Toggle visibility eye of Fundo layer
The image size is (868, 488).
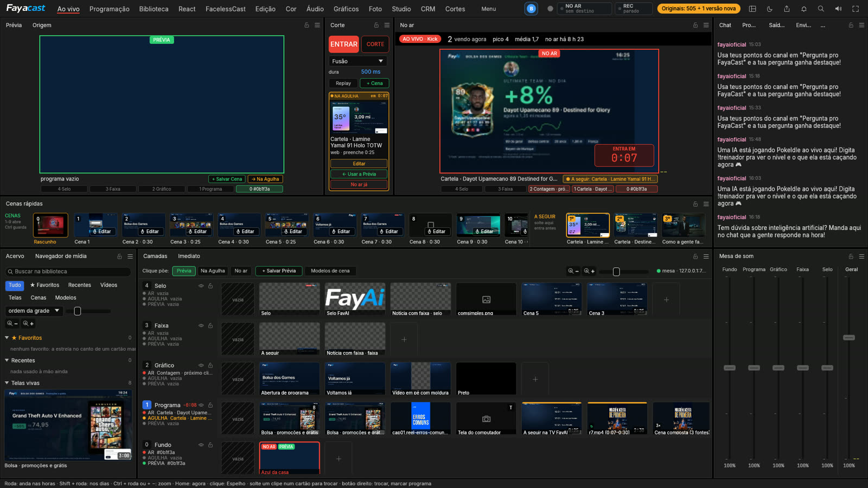(201, 445)
